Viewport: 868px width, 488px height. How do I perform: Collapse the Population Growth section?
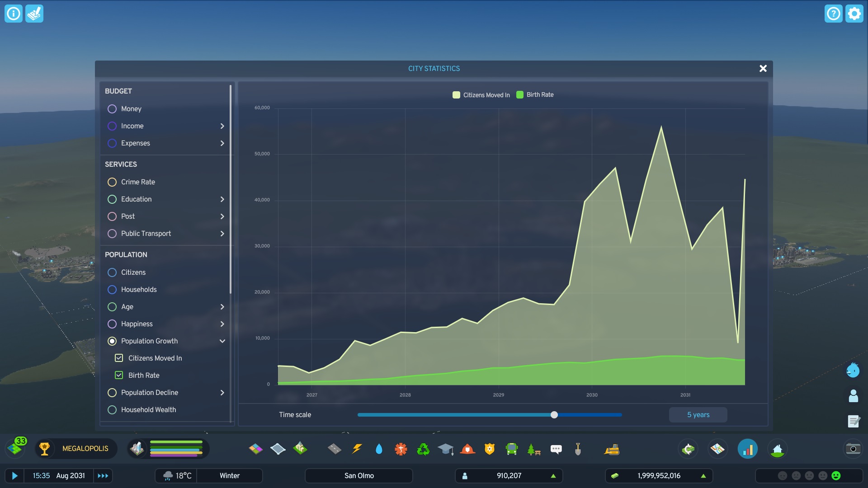(222, 341)
